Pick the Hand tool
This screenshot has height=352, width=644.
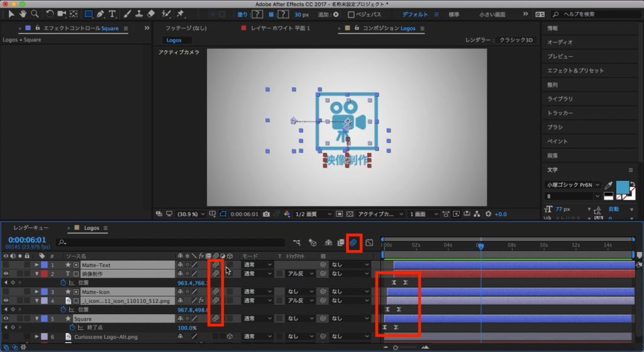23,13
